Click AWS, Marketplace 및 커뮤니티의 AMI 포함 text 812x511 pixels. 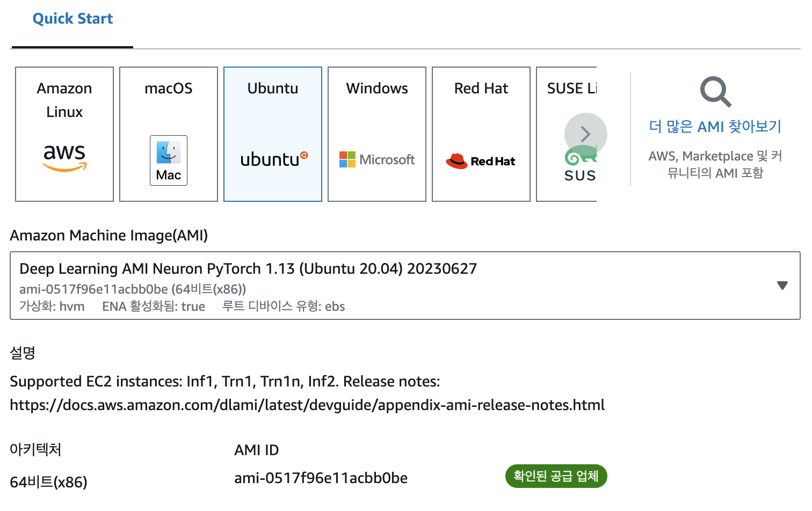[715, 164]
